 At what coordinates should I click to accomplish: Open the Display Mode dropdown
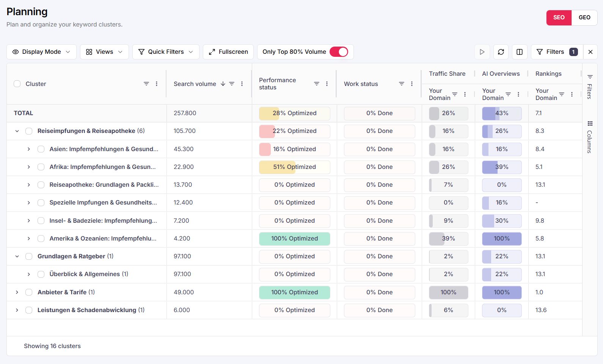pyautogui.click(x=41, y=52)
